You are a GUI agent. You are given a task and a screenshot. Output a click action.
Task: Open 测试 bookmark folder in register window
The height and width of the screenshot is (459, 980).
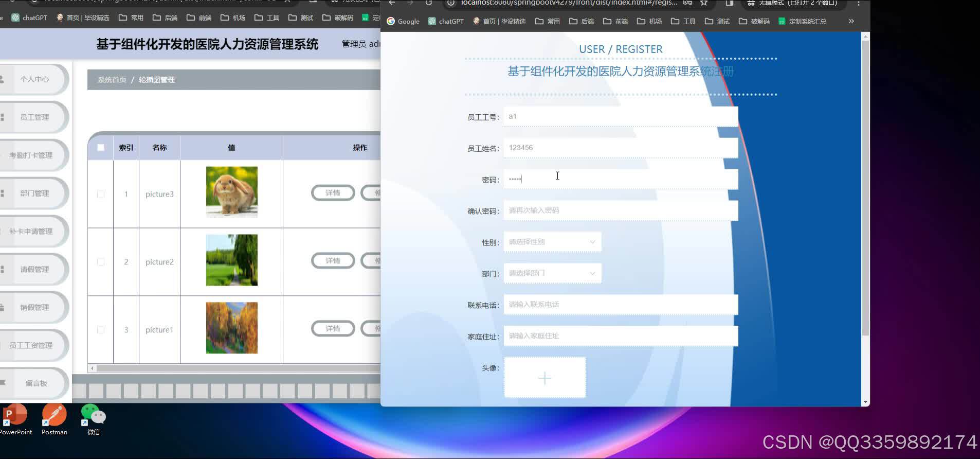[717, 21]
